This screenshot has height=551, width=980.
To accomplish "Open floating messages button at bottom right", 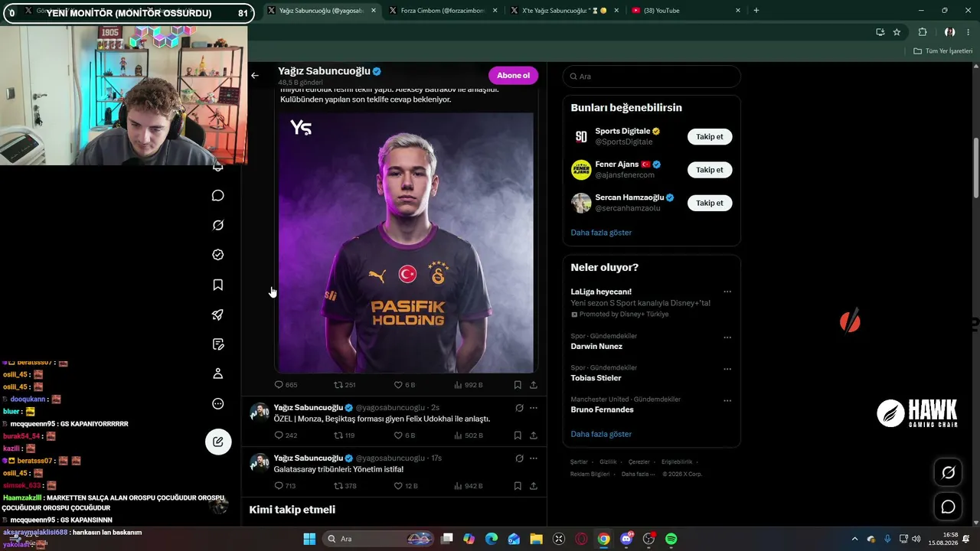I will click(948, 507).
